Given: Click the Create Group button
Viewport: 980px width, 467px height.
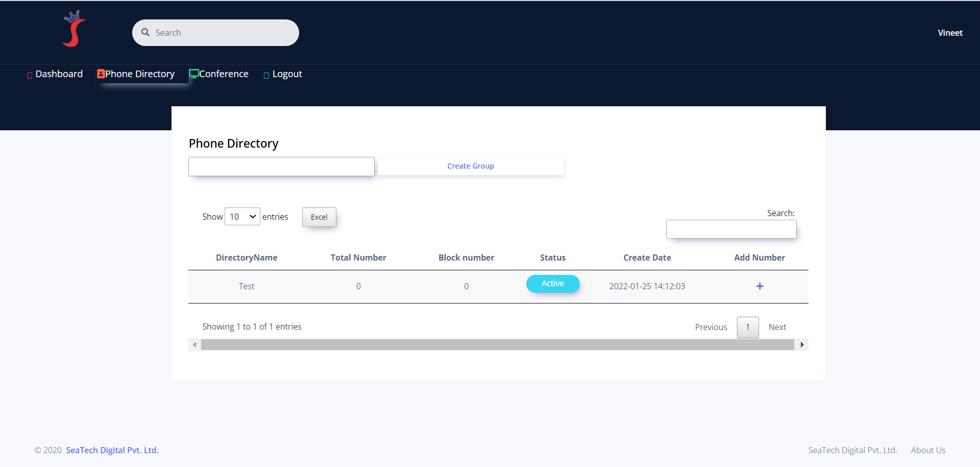Looking at the screenshot, I should click(x=470, y=166).
